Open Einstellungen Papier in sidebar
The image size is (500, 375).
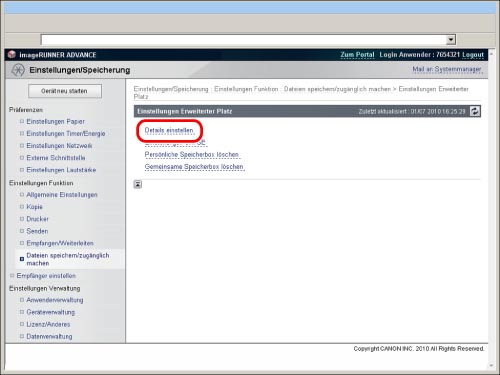pos(55,121)
